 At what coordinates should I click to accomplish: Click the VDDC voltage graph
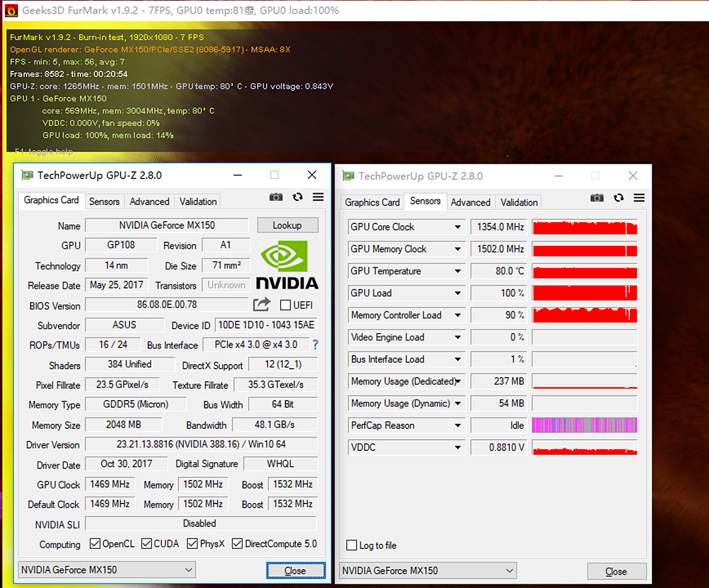pos(585,447)
